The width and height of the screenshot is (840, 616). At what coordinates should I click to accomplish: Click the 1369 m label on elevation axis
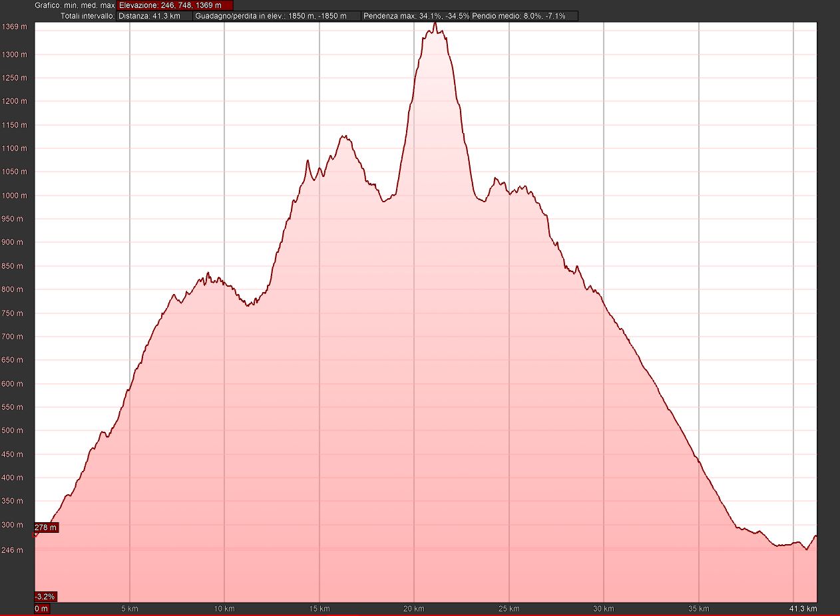pos(15,27)
